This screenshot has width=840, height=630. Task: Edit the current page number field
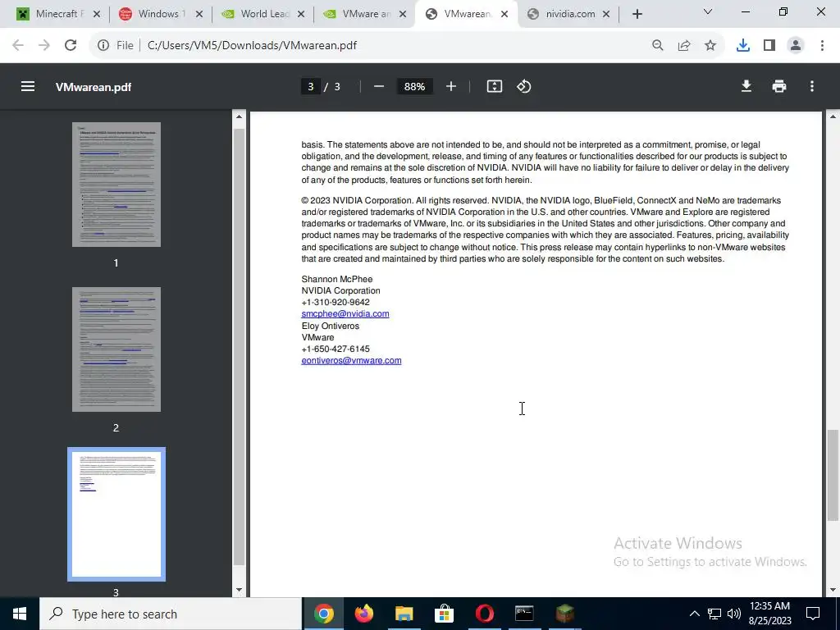coord(311,86)
